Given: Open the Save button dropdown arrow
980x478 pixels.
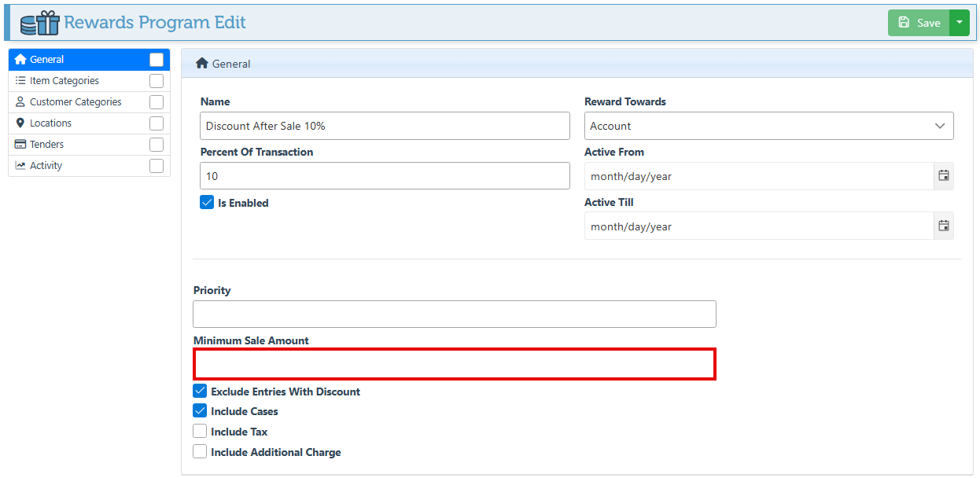Looking at the screenshot, I should (960, 23).
